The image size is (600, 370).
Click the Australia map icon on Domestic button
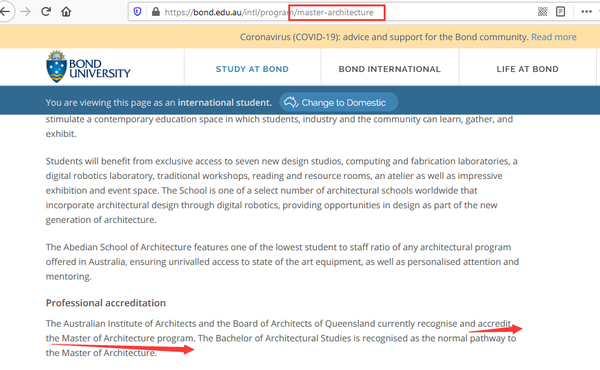[291, 102]
